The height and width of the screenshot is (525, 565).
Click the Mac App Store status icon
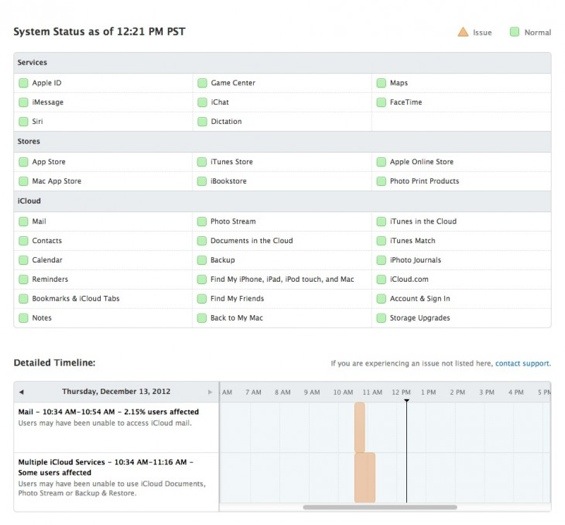[23, 181]
